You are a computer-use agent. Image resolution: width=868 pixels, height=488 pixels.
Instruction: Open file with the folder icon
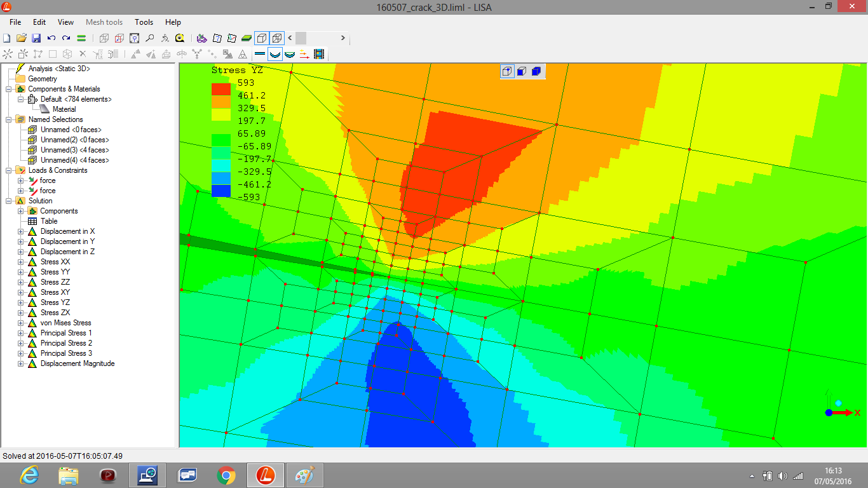22,38
